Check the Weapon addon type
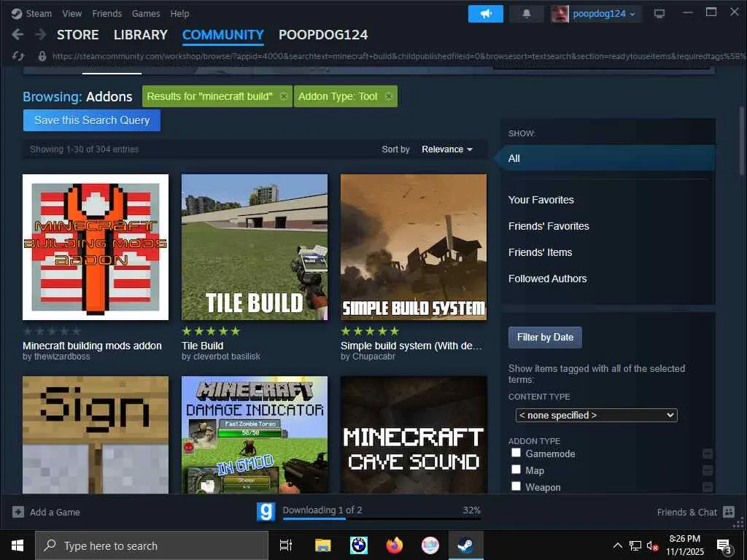The image size is (747, 560). (516, 486)
